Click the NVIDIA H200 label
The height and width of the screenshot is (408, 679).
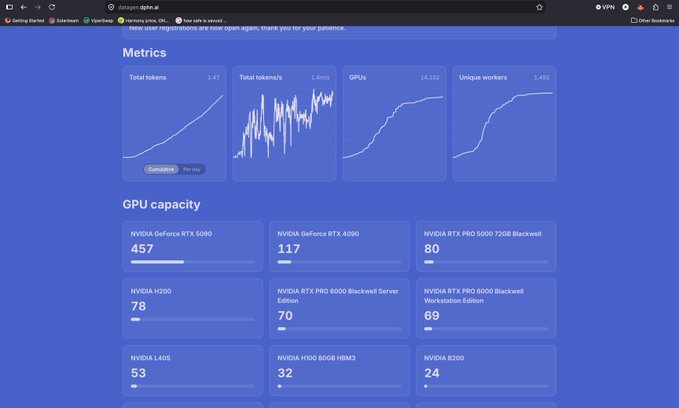[x=151, y=291]
